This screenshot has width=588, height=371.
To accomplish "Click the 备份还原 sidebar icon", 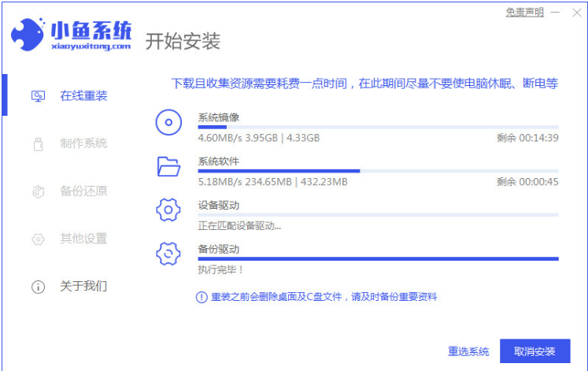I will [x=38, y=191].
